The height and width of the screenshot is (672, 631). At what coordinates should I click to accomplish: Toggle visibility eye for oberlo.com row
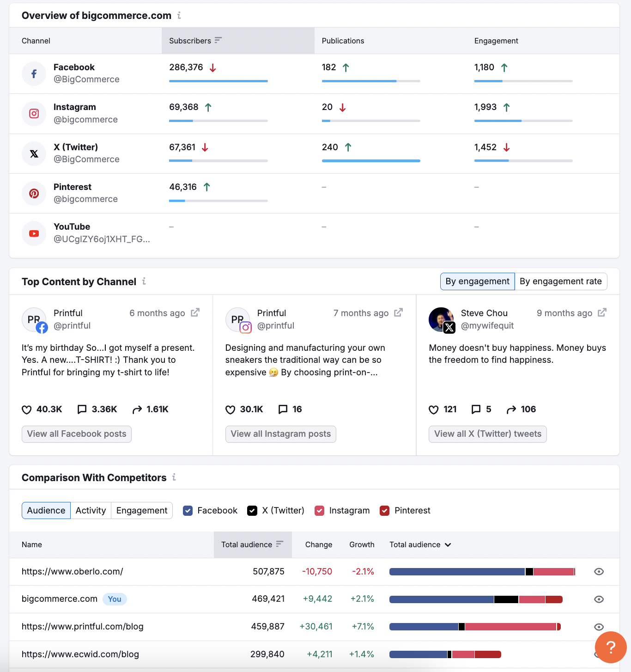tap(599, 572)
